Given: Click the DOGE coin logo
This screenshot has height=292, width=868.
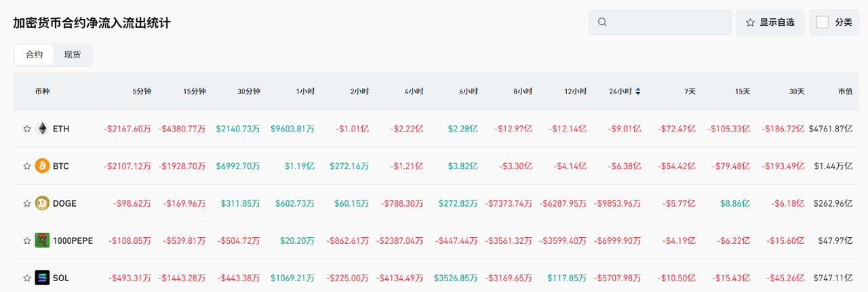Looking at the screenshot, I should tap(42, 203).
